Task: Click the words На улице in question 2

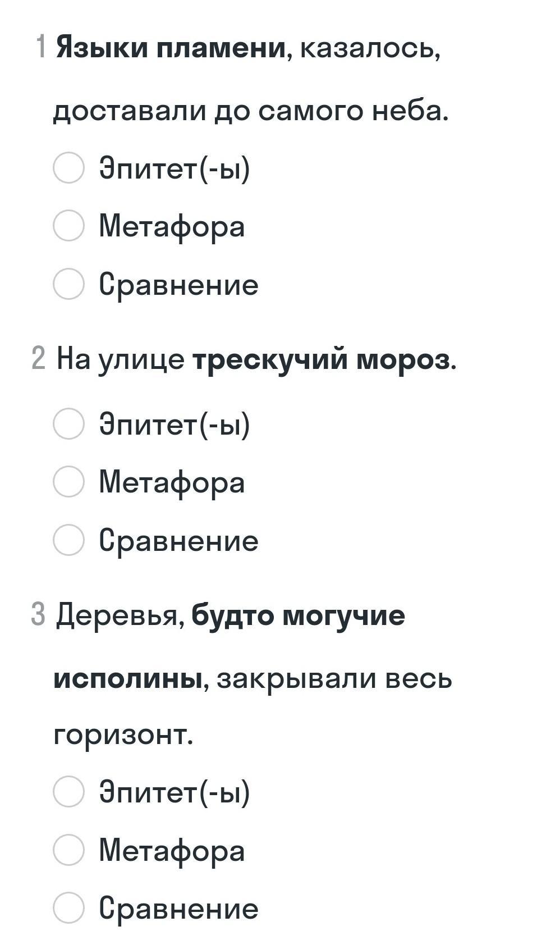Action: point(121,360)
